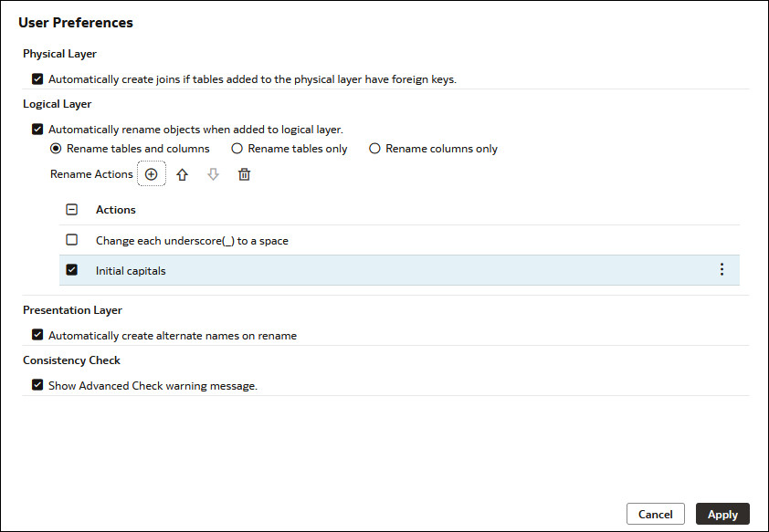This screenshot has width=769, height=532.
Task: Disable automatically rename objects in logical layer
Action: (x=37, y=130)
